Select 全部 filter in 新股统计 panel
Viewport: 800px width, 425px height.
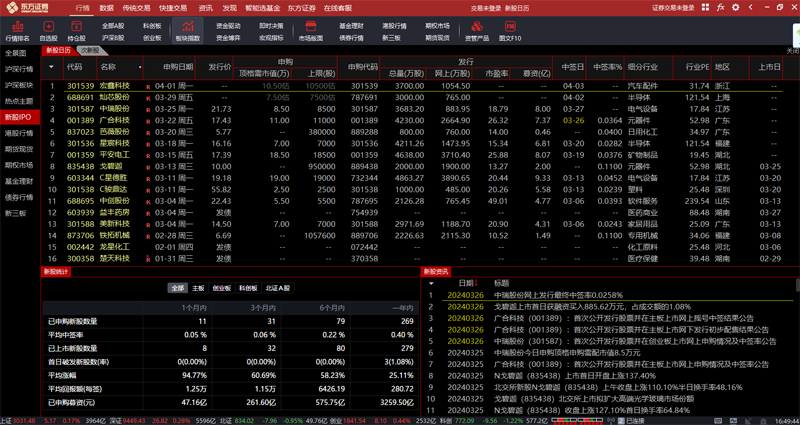point(178,288)
